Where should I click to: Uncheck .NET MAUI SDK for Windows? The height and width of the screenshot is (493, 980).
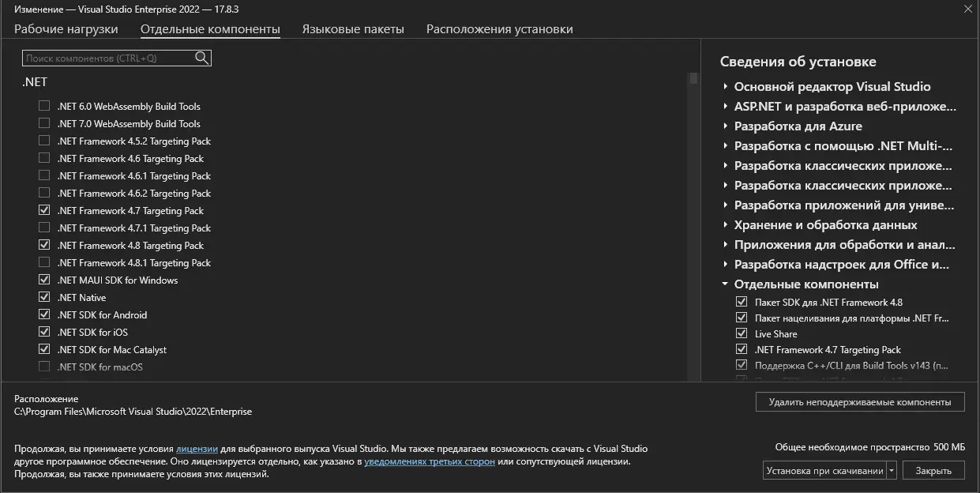click(44, 280)
